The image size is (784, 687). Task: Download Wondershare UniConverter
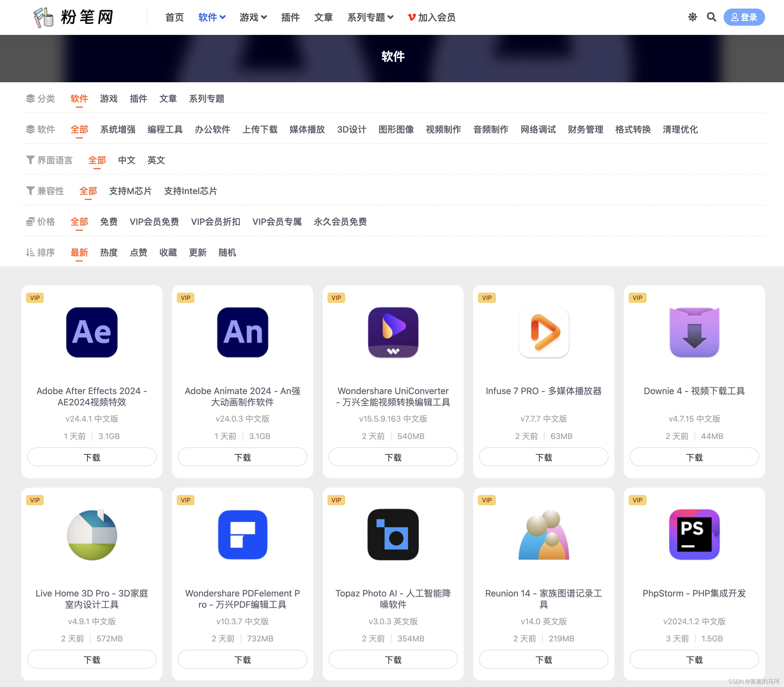point(393,457)
